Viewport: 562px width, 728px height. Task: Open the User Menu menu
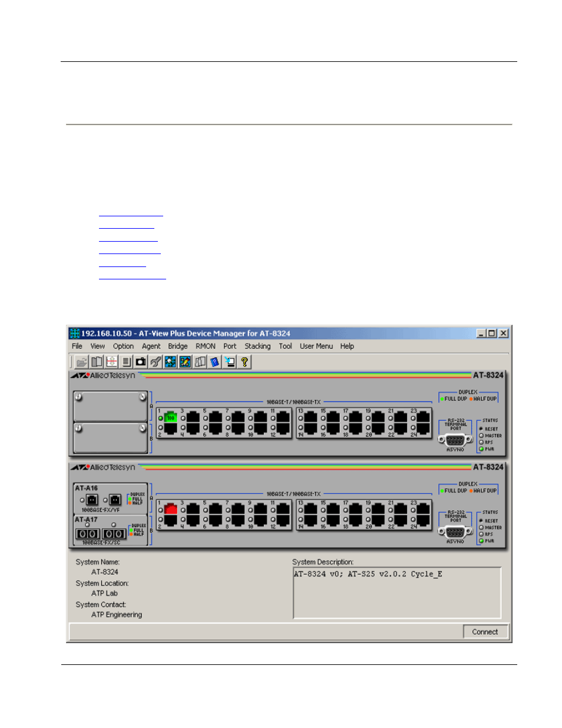(x=316, y=347)
